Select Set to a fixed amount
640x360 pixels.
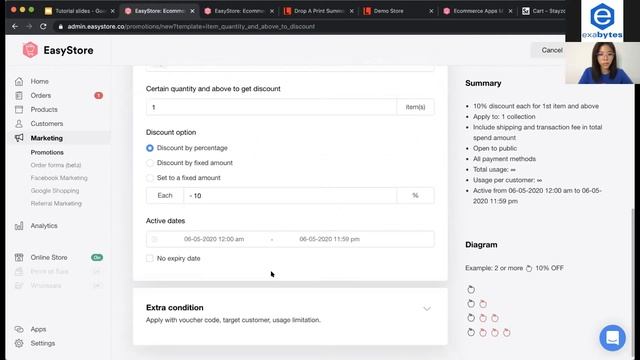coord(150,178)
